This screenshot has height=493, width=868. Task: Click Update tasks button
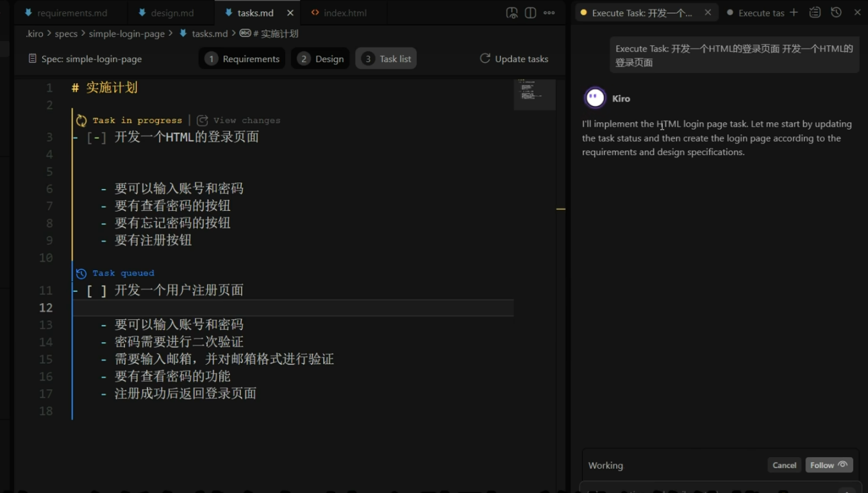514,58
